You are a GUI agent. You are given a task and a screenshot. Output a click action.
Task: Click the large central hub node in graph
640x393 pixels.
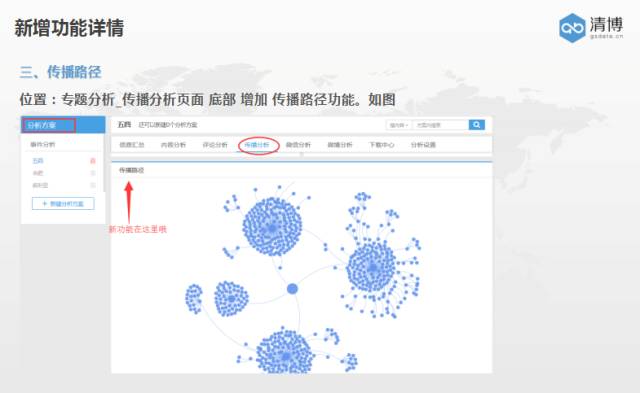(x=292, y=289)
